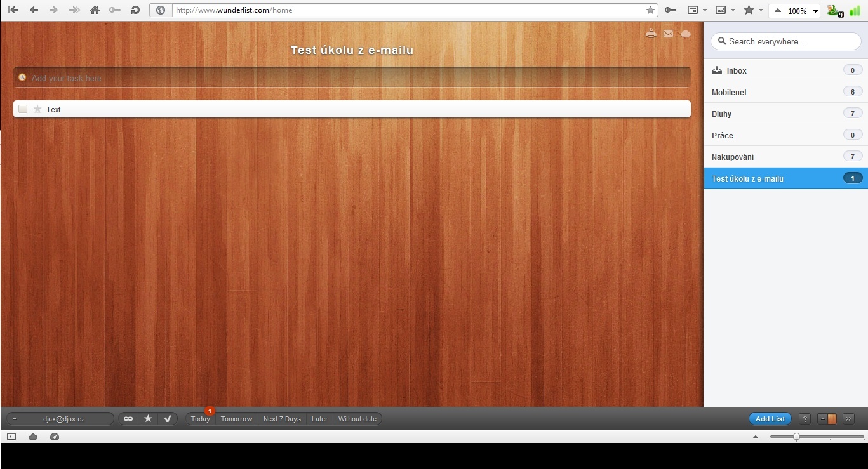
Task: Click the Add List button
Action: [x=770, y=419]
